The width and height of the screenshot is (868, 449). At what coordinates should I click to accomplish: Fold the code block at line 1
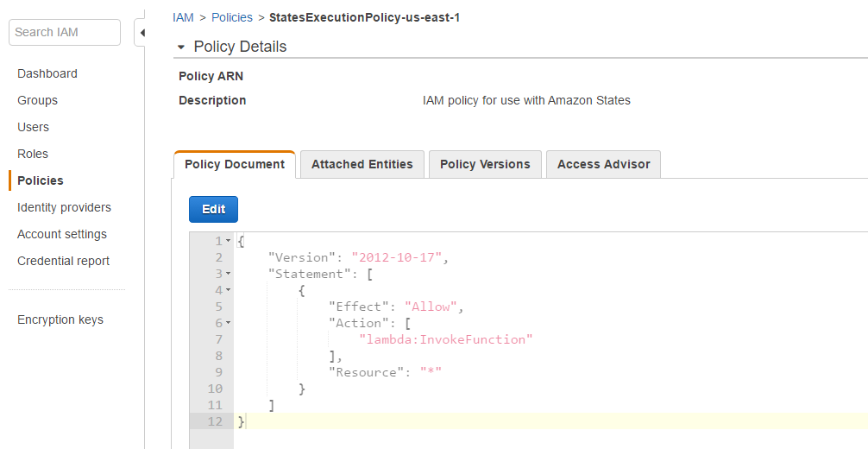[228, 241]
